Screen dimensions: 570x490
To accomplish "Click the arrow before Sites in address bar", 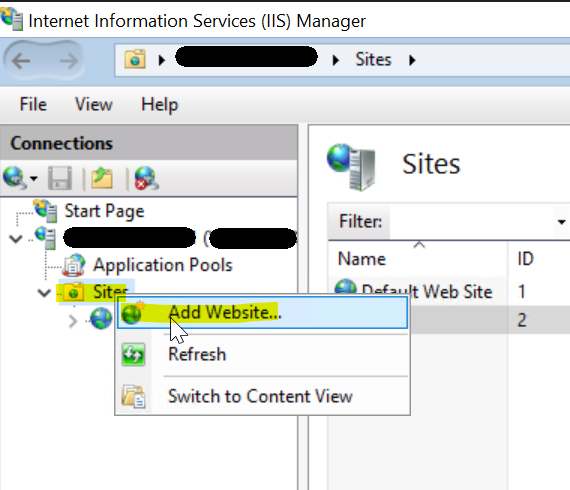I will point(336,60).
